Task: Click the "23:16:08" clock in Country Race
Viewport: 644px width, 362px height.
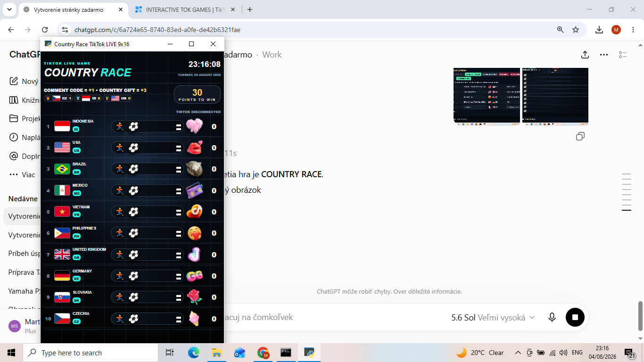Action: [205, 64]
